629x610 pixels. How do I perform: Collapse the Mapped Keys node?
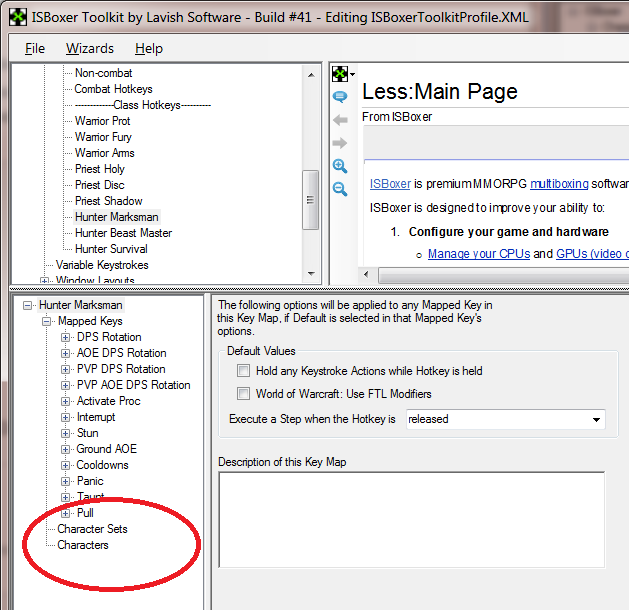pos(47,322)
